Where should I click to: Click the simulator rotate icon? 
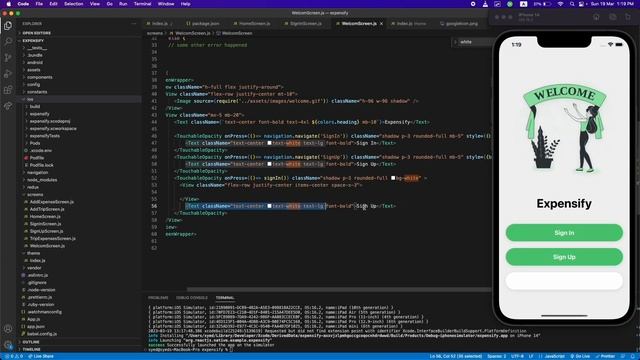pos(628,17)
